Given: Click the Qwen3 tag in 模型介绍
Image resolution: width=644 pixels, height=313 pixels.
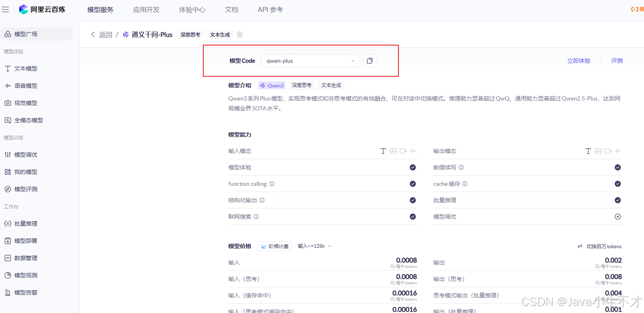Looking at the screenshot, I should tap(272, 85).
